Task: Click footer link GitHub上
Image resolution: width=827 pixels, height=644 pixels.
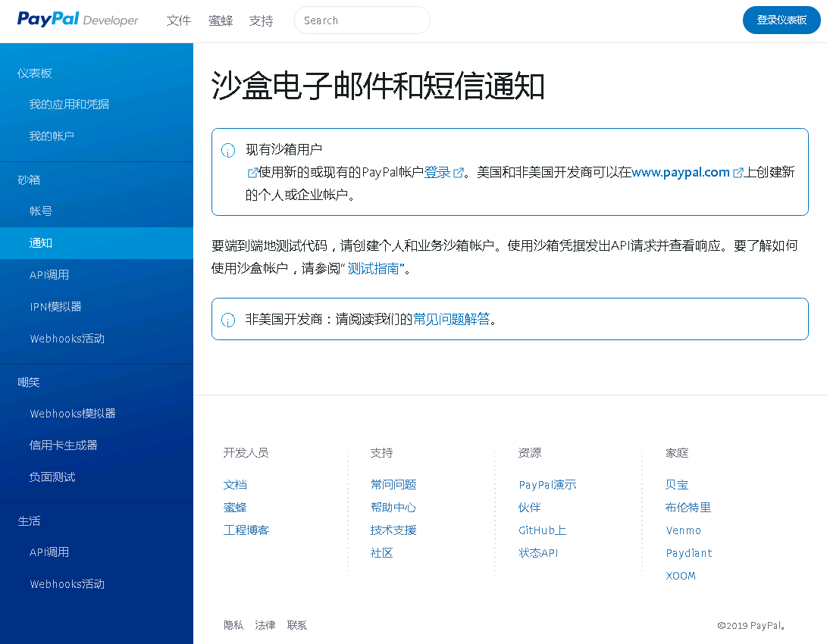Action: coord(542,530)
